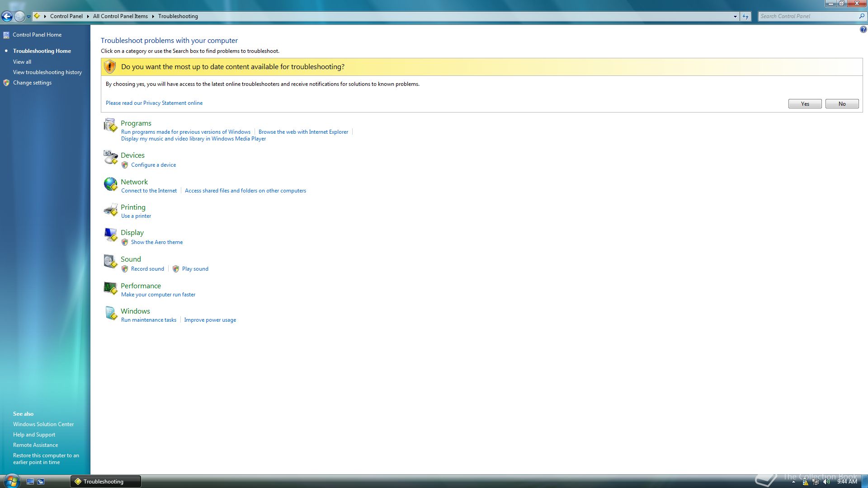The image size is (868, 488).
Task: Open the Sound category heading
Action: 131,259
